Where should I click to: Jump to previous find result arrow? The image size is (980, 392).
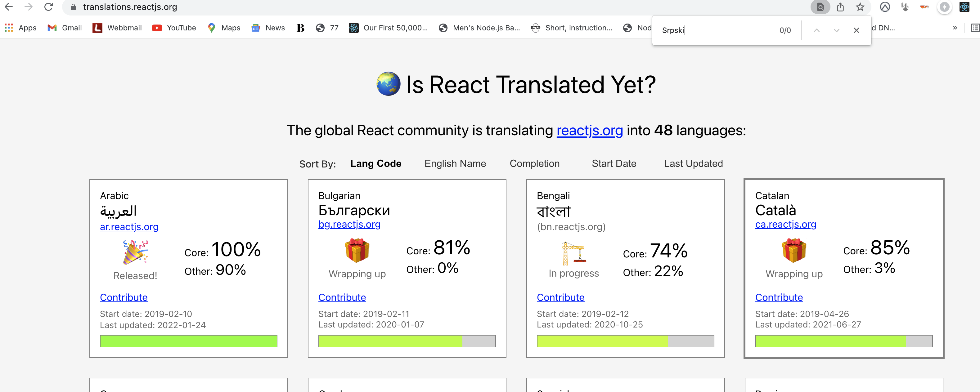pos(816,30)
